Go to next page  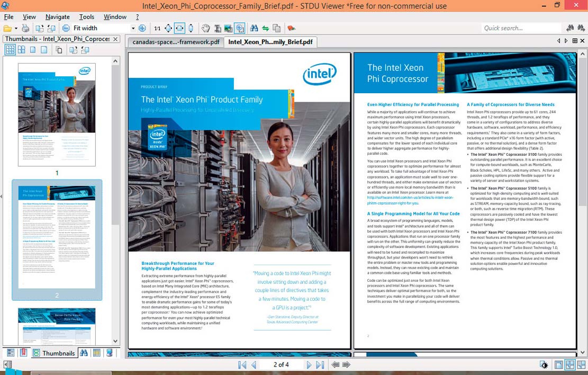309,364
